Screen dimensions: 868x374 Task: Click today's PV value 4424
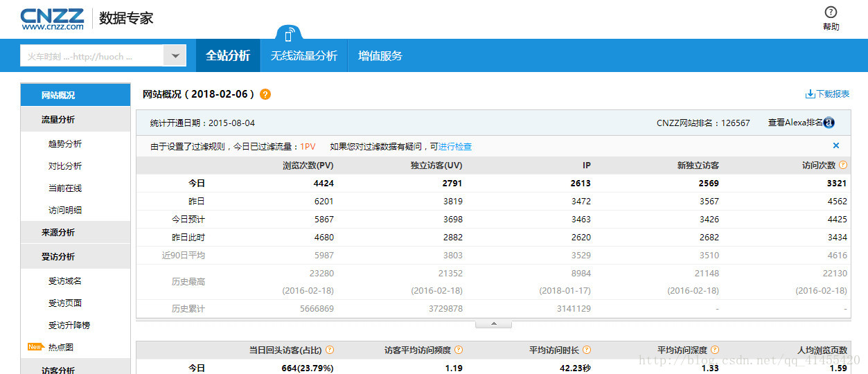coord(324,184)
